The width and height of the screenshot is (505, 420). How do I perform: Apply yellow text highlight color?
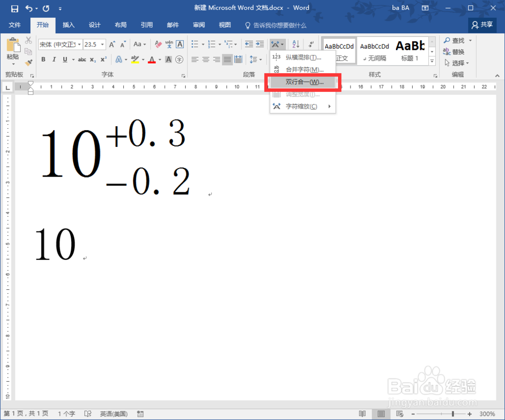[x=134, y=59]
